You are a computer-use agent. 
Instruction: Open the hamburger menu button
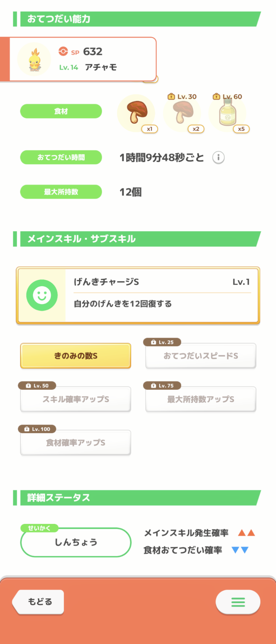pos(238,602)
